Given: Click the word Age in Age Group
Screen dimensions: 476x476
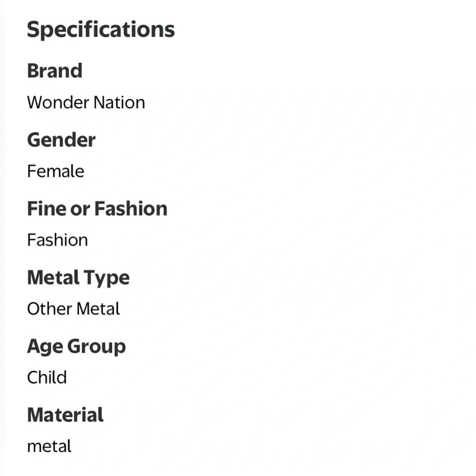Looking at the screenshot, I should coord(45,347).
